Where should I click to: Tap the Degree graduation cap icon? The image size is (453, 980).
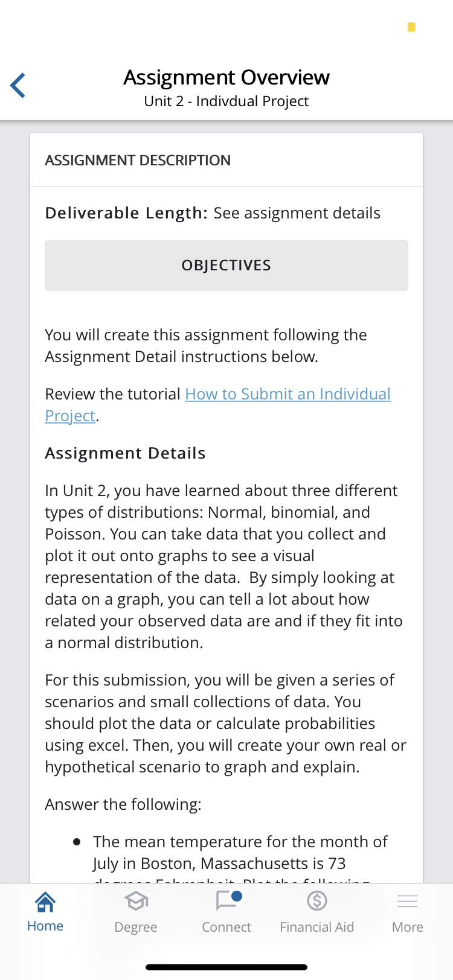(136, 902)
